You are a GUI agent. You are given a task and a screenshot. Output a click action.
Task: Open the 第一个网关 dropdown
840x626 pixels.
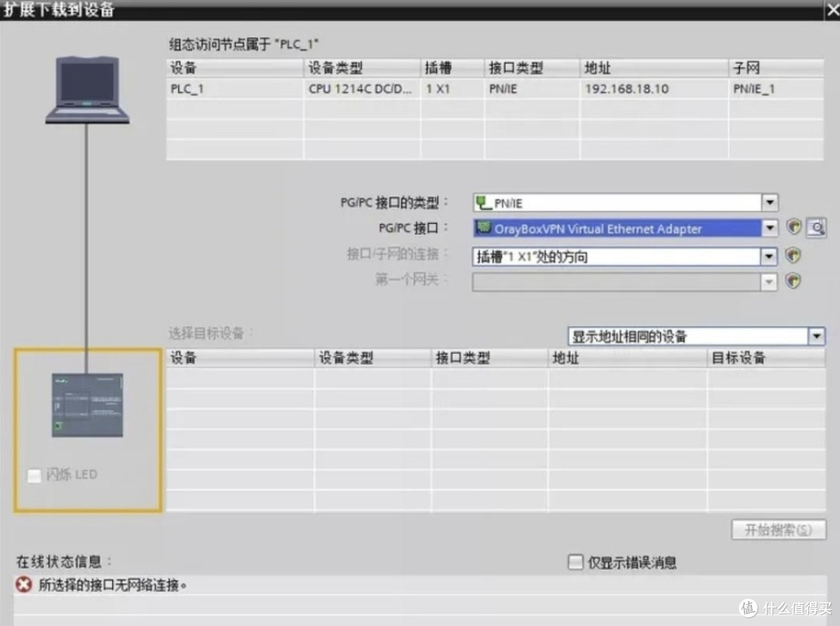768,282
